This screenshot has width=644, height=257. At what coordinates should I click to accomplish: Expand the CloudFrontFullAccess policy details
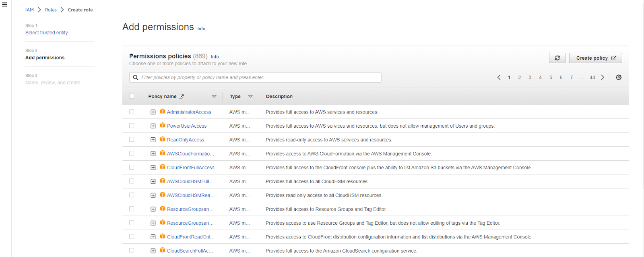click(153, 168)
